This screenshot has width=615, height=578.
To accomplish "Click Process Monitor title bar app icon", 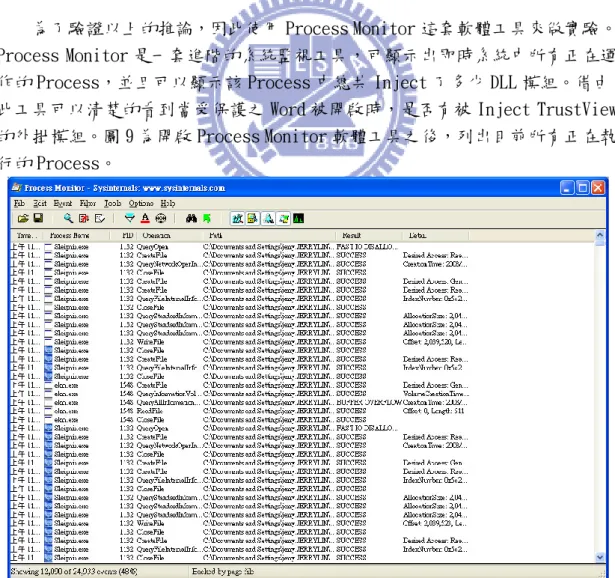I will coord(16,187).
